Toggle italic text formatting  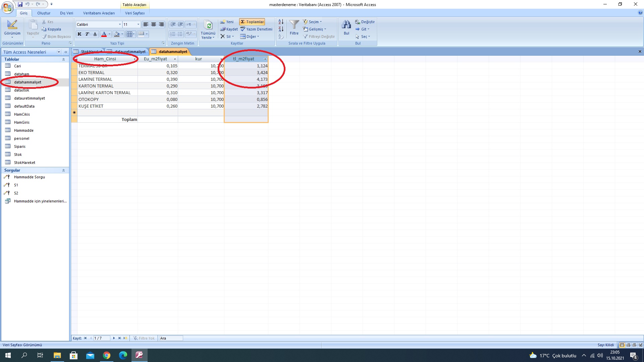[87, 34]
